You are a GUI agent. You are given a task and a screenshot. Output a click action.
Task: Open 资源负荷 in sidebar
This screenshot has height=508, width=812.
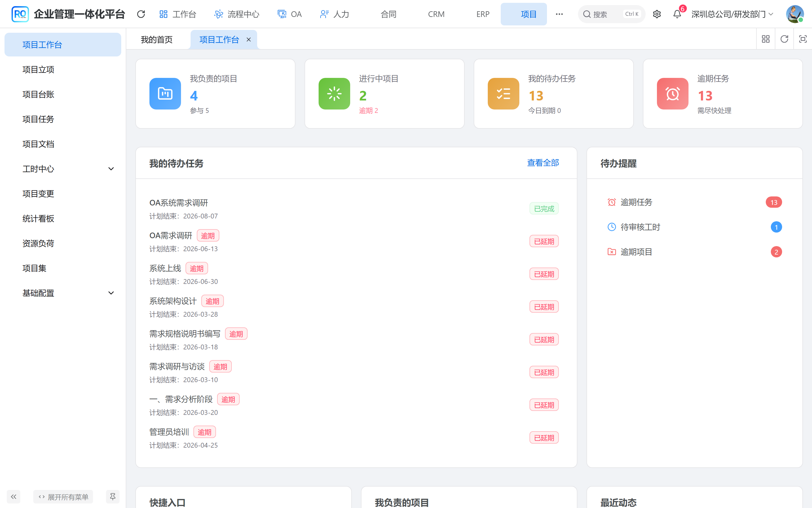[x=63, y=244]
